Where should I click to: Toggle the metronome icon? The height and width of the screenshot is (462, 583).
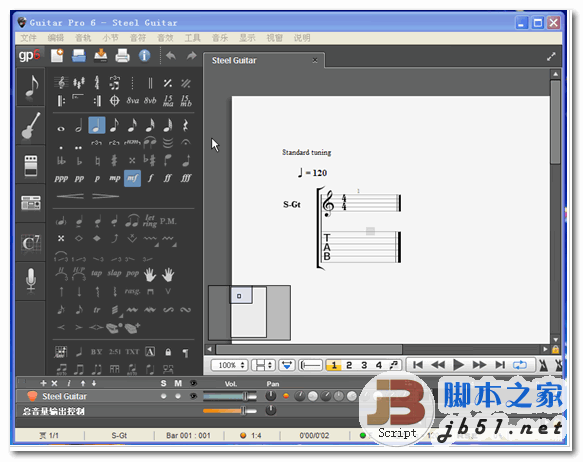(543, 365)
